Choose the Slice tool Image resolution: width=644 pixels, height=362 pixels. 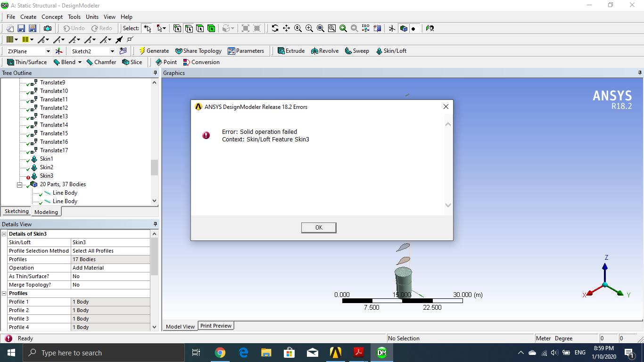[x=132, y=62]
